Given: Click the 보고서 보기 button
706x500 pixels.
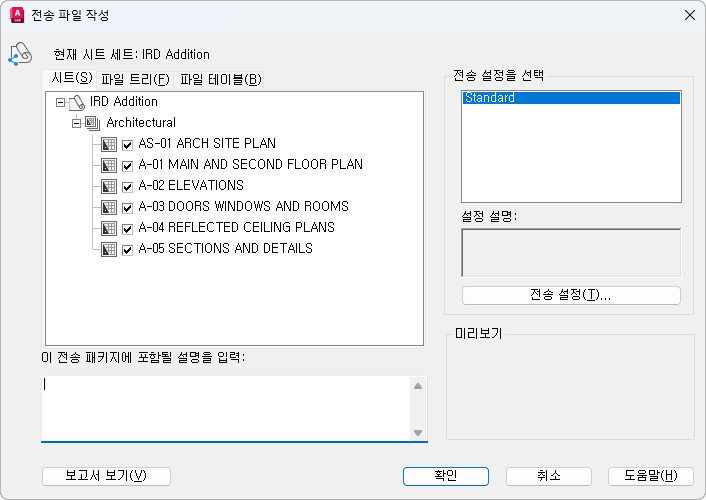Looking at the screenshot, I should click(x=106, y=476).
